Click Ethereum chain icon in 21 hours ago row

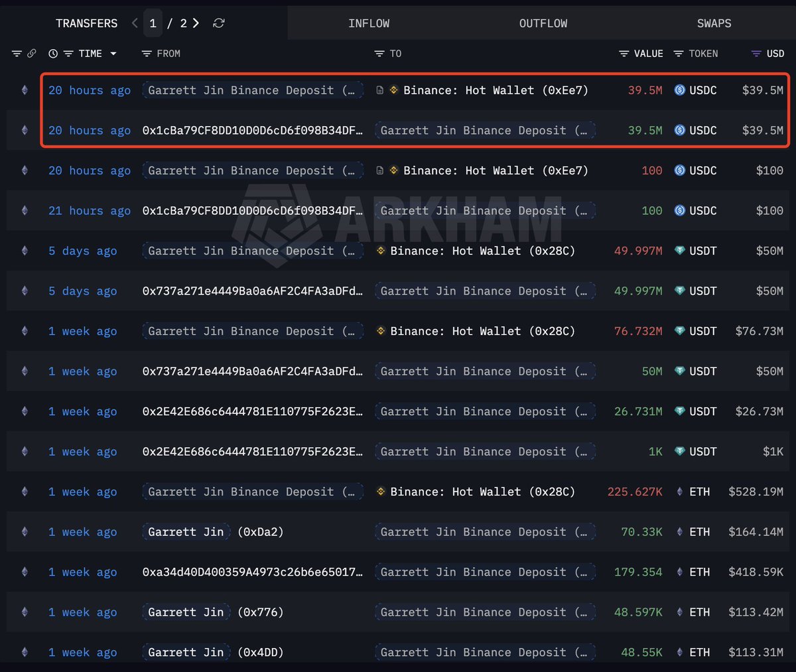[x=25, y=211]
